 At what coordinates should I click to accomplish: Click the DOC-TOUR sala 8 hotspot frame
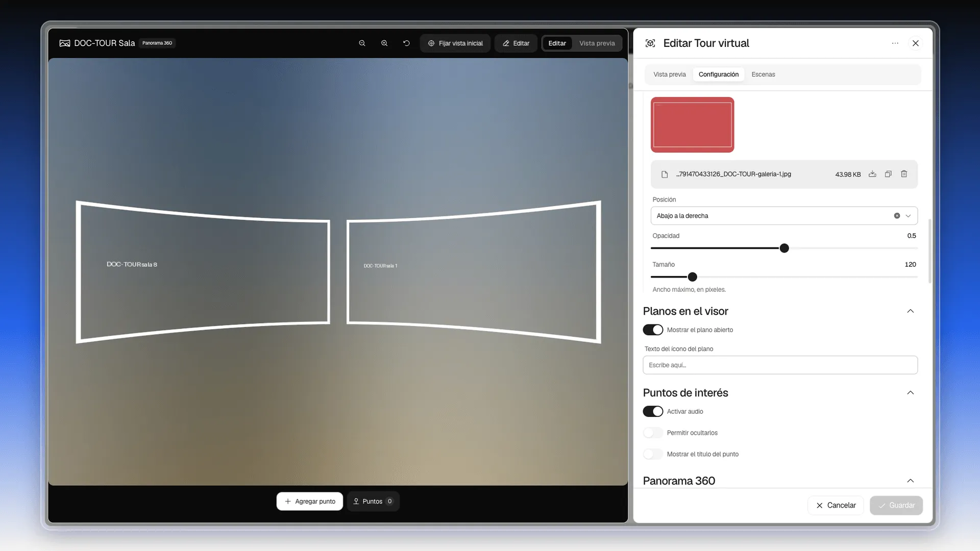(203, 272)
